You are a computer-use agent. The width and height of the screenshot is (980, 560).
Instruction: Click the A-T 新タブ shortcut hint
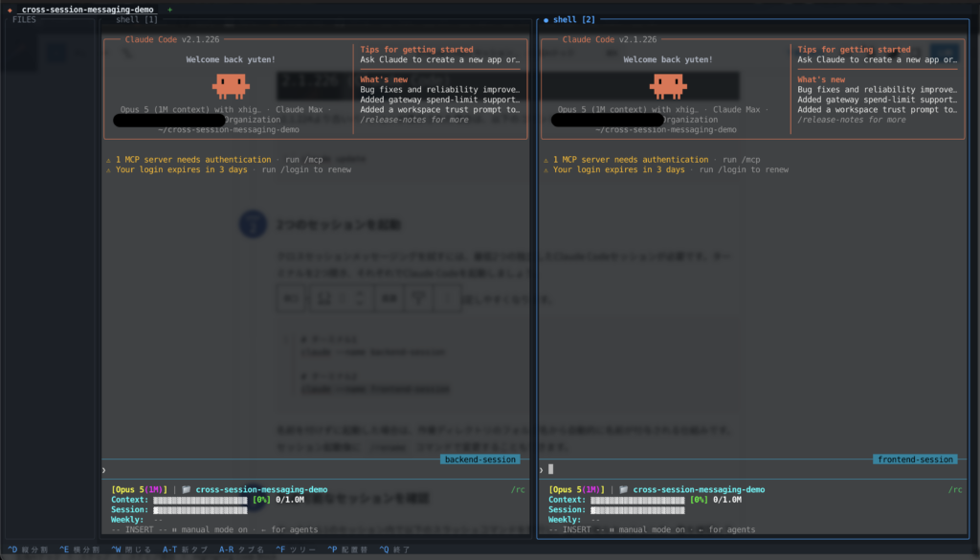coord(185,549)
